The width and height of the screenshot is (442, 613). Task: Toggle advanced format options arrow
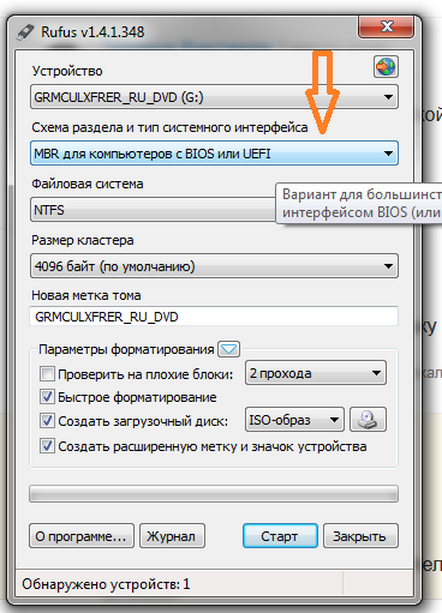229,349
